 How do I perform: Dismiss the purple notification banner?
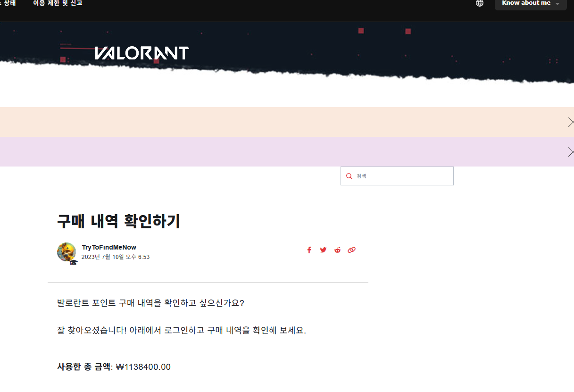click(571, 152)
